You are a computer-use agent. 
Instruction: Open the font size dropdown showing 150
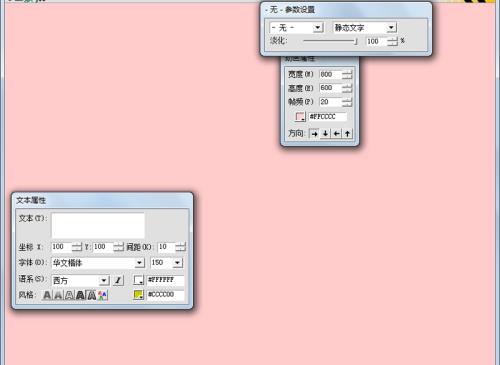coord(167,263)
